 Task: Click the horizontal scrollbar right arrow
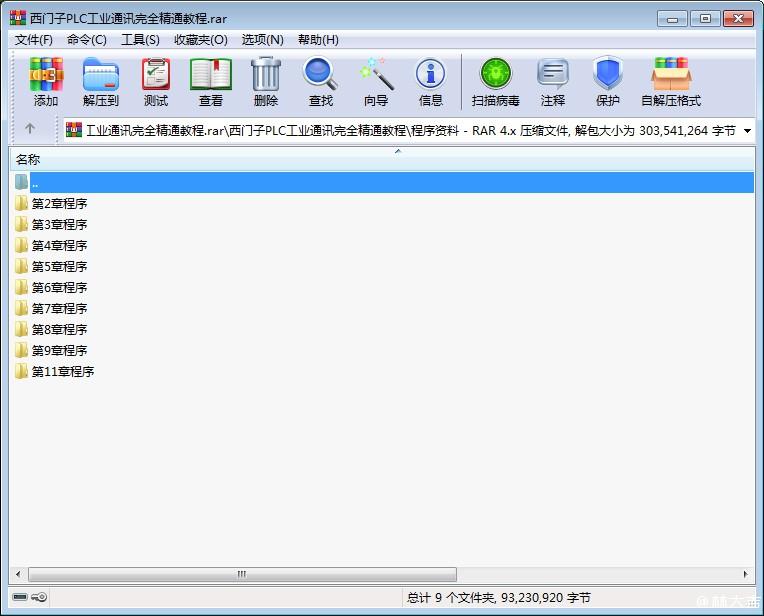747,575
